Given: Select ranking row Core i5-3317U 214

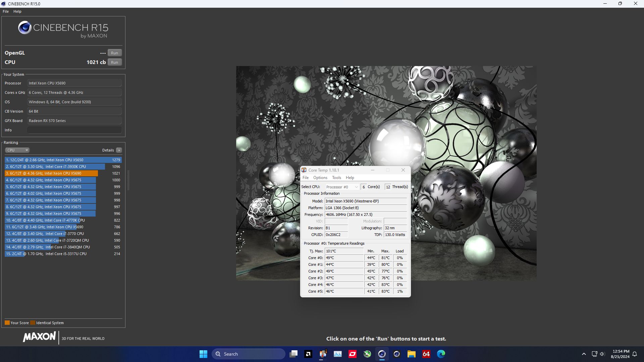Looking at the screenshot, I should pos(63,254).
